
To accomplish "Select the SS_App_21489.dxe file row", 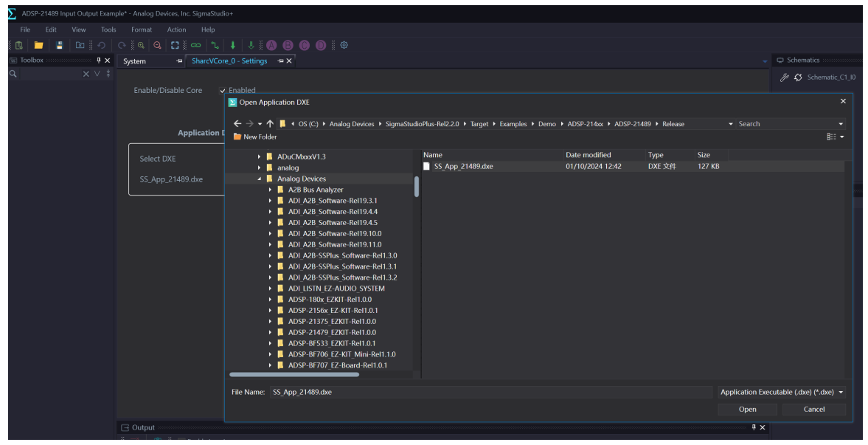I will click(633, 166).
